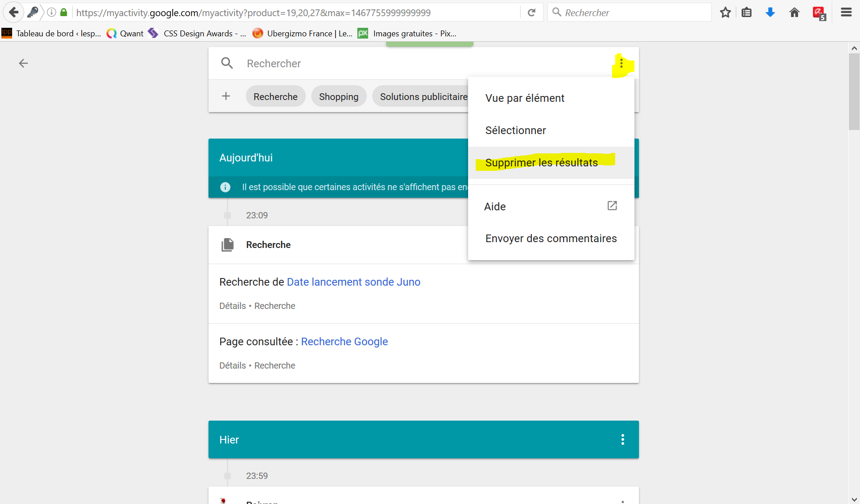Image resolution: width=860 pixels, height=504 pixels.
Task: Toggle the Recherche filter chip
Action: 275,97
